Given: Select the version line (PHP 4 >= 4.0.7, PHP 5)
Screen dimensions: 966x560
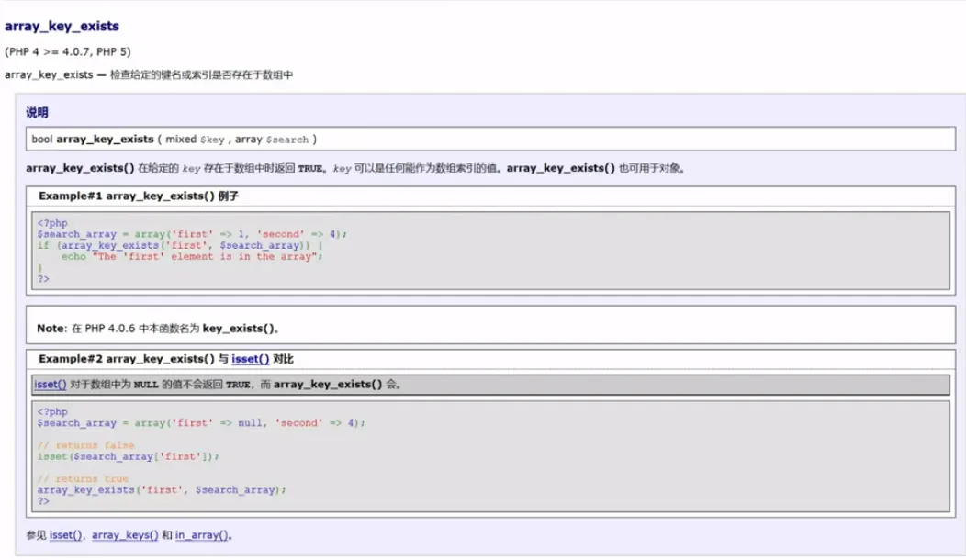Looking at the screenshot, I should (x=68, y=51).
